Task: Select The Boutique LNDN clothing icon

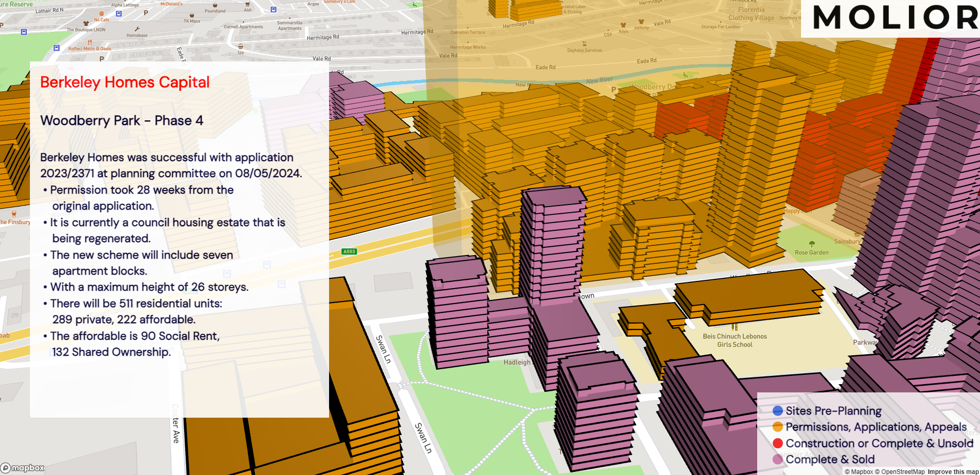Action: [x=86, y=24]
